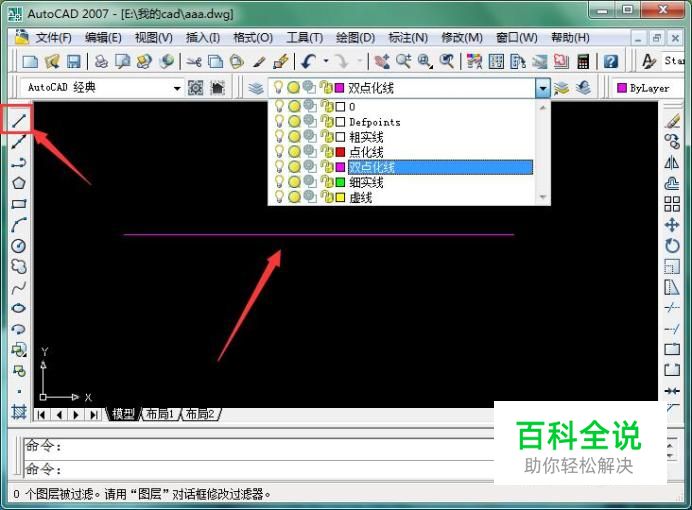Viewport: 692px width, 510px height.
Task: Open the undo history dropdown arrow
Action: (326, 61)
